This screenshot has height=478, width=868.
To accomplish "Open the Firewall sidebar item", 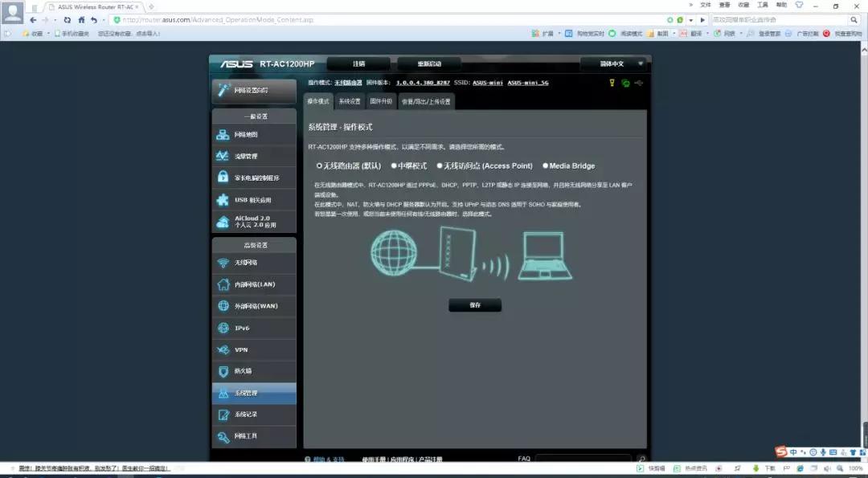I will pyautogui.click(x=254, y=371).
